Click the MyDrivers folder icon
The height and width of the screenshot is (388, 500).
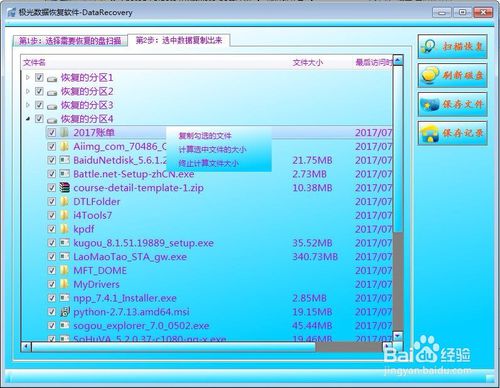pyautogui.click(x=64, y=284)
